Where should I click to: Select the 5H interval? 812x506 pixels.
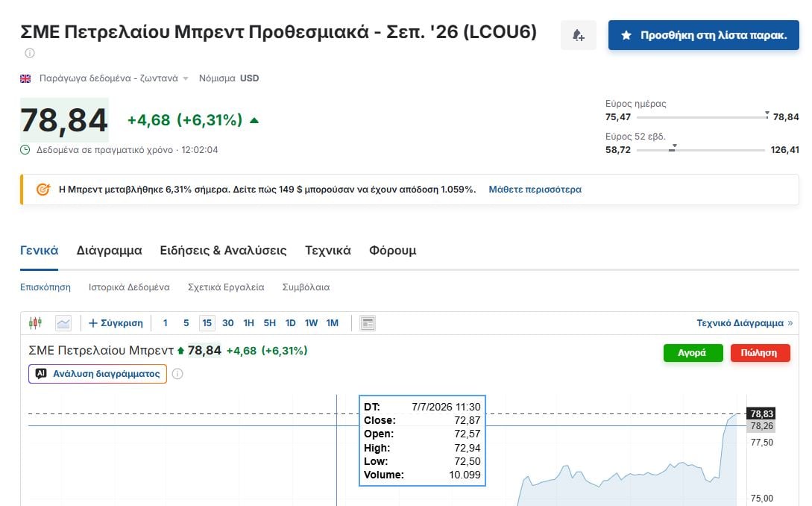click(270, 323)
